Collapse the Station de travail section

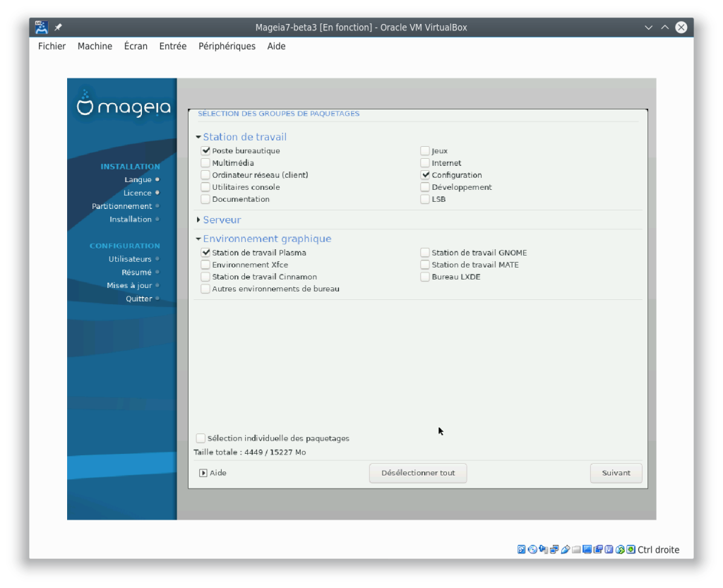(198, 137)
